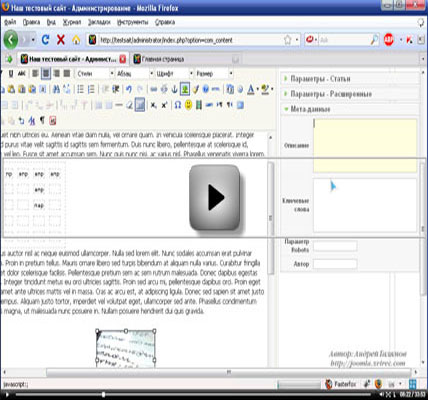Align text right in the editor
428x400 pixels.
tap(57, 73)
